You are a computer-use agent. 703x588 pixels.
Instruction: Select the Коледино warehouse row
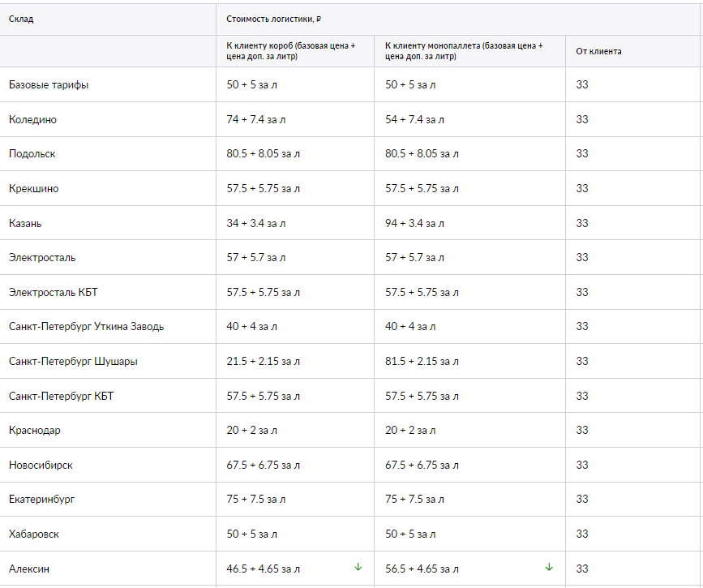click(x=352, y=119)
